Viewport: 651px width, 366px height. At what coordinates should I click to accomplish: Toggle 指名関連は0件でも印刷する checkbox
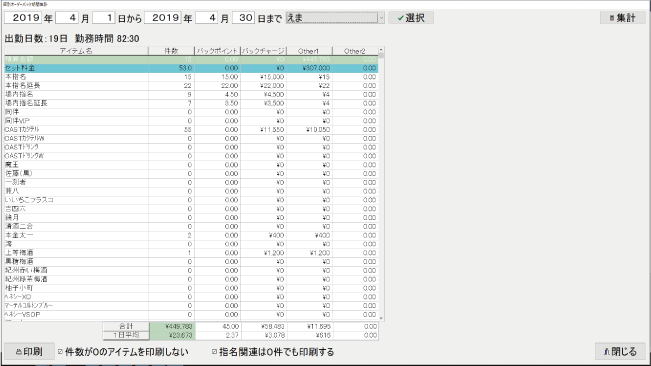click(214, 351)
